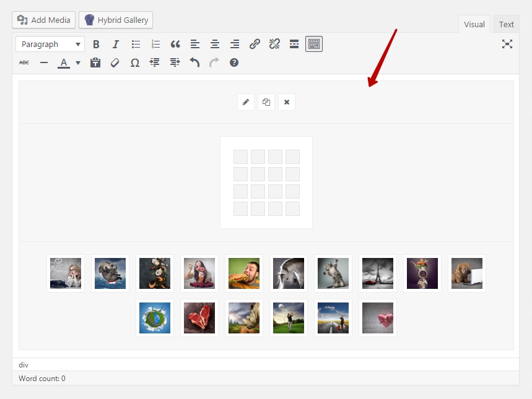Decrease the indent

[x=155, y=62]
